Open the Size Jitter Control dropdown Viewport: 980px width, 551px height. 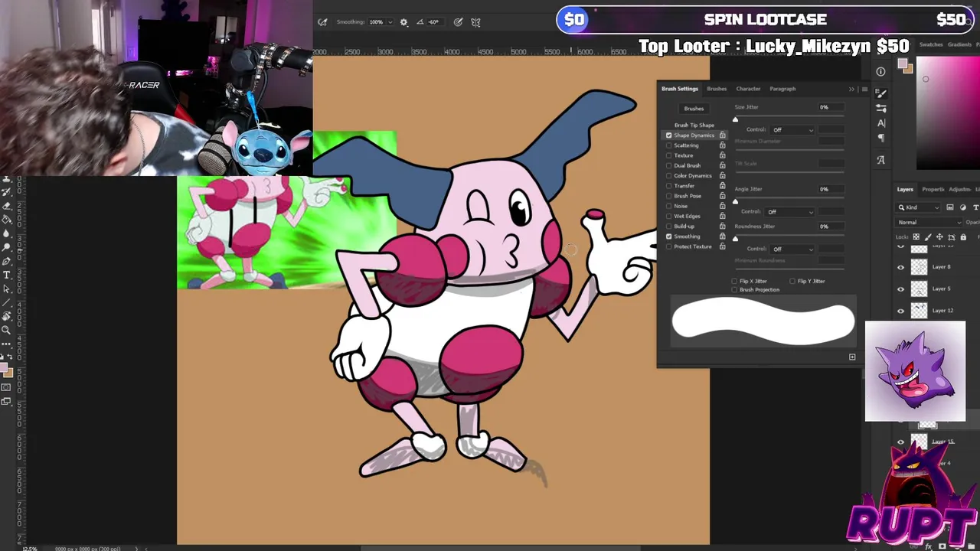pos(792,130)
